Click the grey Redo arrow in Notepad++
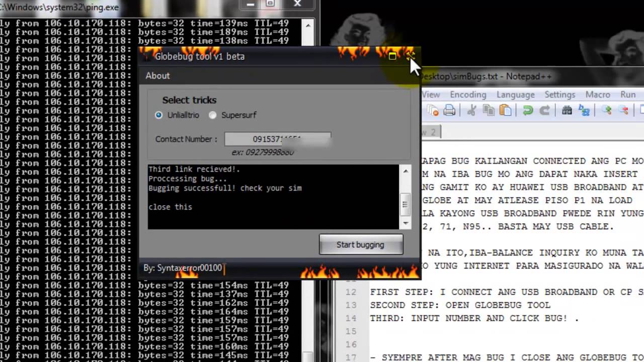 [544, 110]
